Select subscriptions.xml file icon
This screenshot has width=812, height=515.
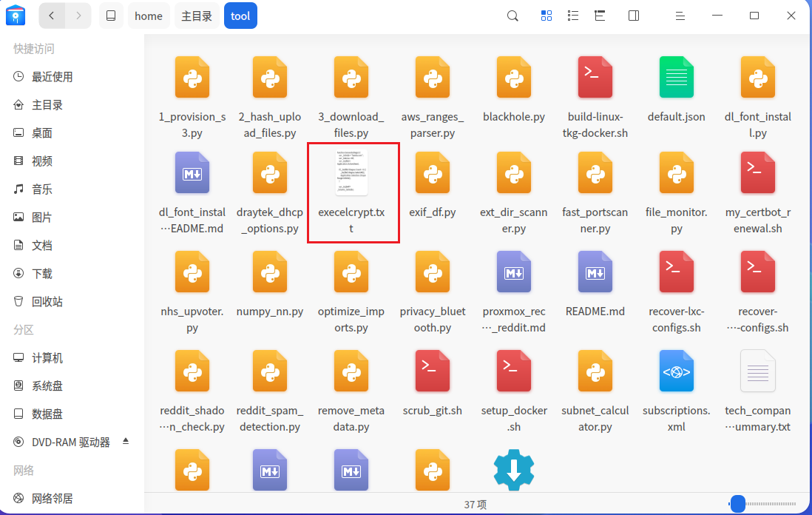pyautogui.click(x=677, y=371)
